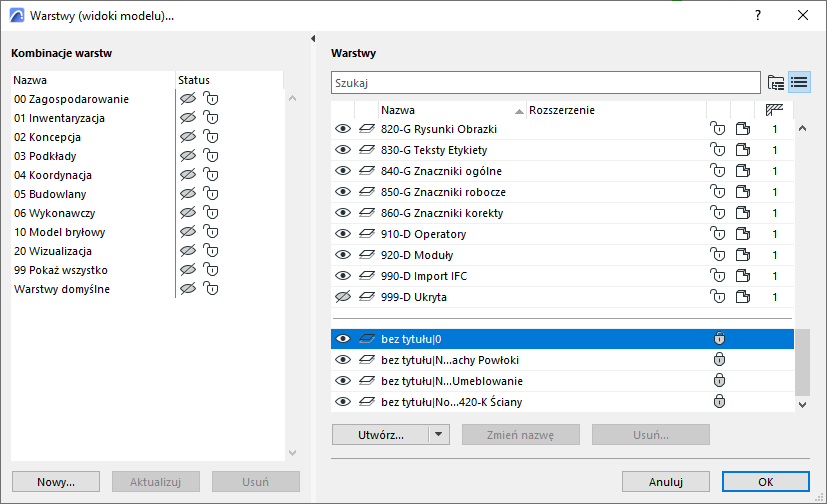827x504 pixels.
Task: Click the Utwórz... button
Action: click(x=381, y=435)
